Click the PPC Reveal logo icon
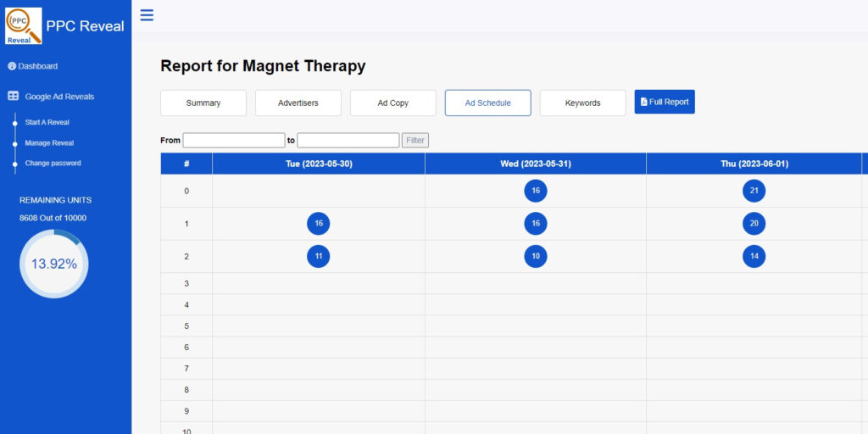The width and height of the screenshot is (868, 434). click(23, 25)
